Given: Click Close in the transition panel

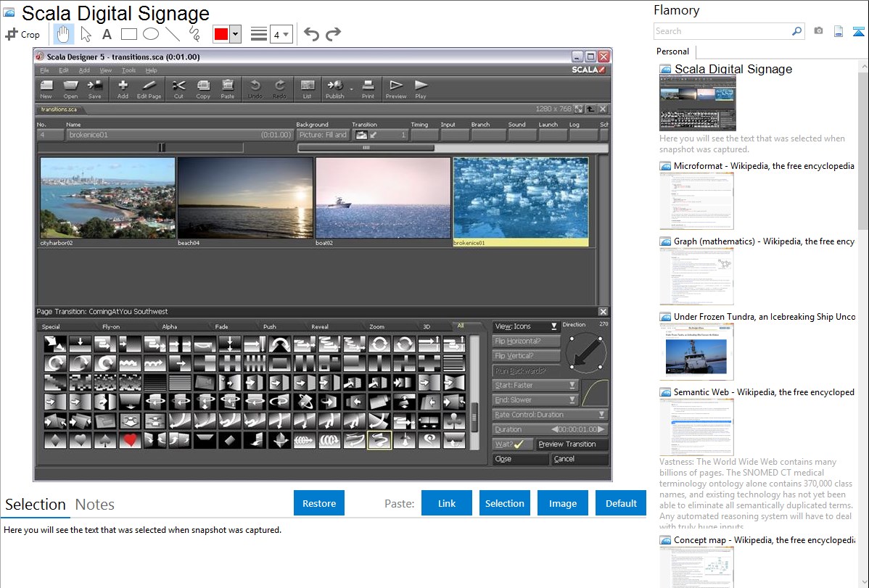Looking at the screenshot, I should point(520,459).
